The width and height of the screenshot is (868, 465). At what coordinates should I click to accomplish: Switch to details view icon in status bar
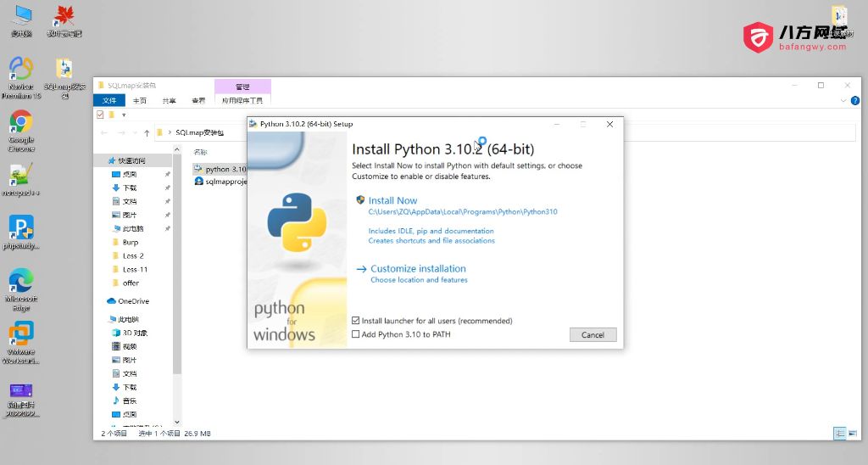pos(840,434)
